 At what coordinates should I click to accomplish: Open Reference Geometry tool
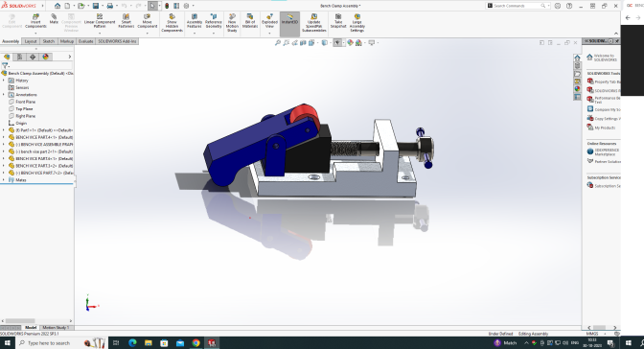click(x=213, y=21)
